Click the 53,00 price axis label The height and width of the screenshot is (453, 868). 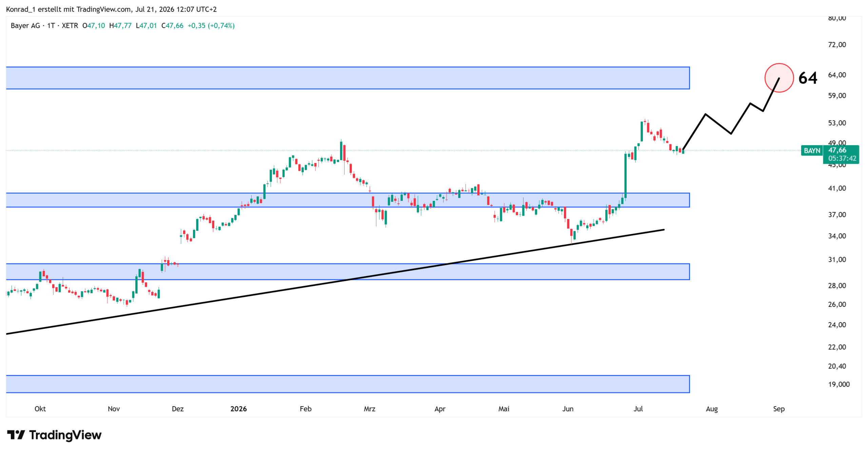[x=837, y=123]
